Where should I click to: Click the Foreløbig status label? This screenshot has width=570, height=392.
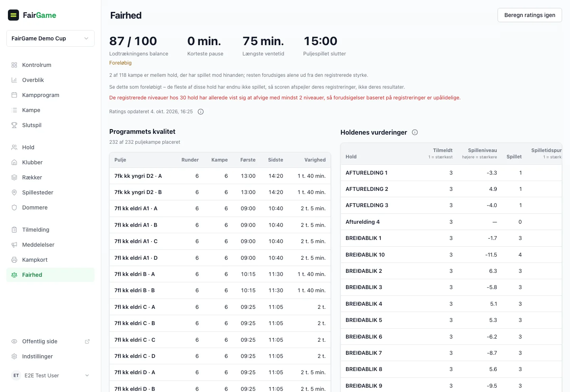click(120, 63)
